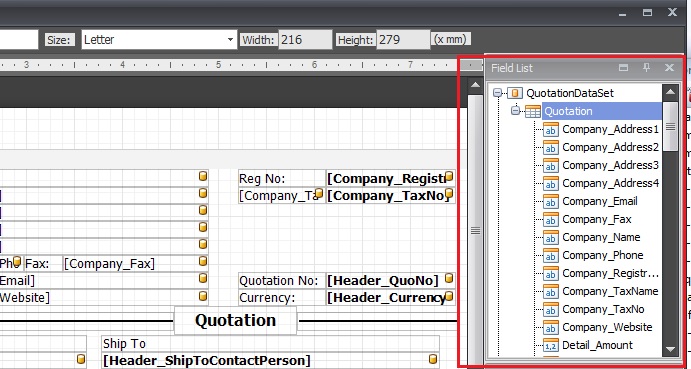The width and height of the screenshot is (691, 369).
Task: Select Detail_Amount in Field List
Action: coord(597,345)
